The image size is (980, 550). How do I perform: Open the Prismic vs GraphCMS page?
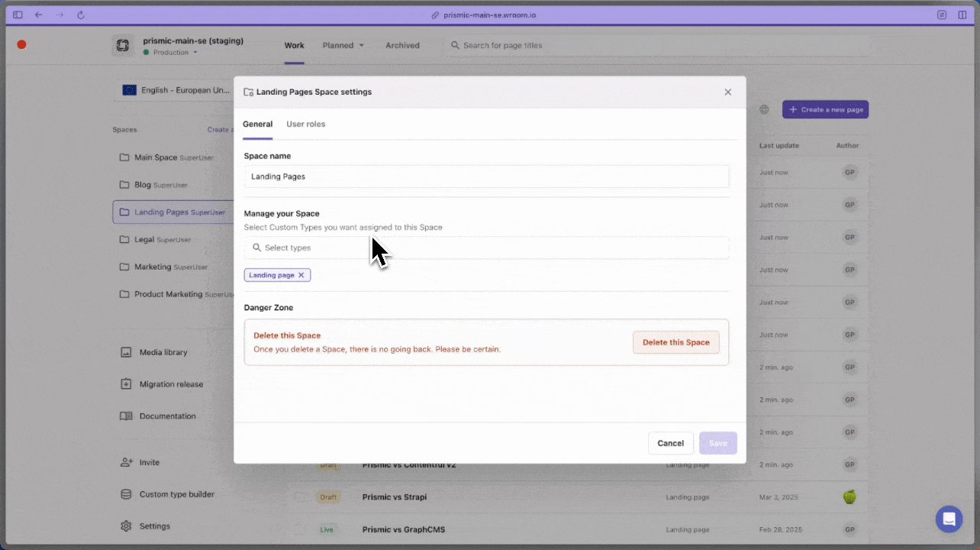404,529
